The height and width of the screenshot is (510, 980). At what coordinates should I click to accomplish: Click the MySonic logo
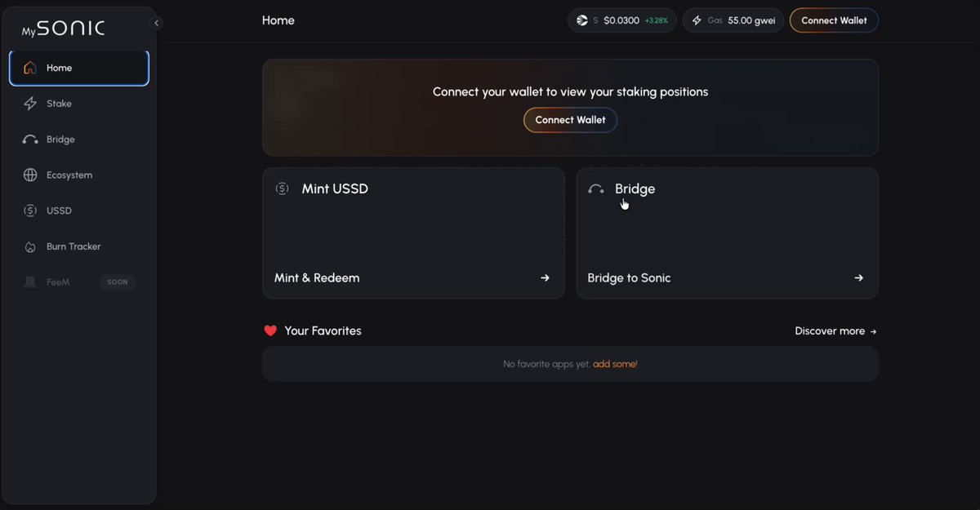pyautogui.click(x=63, y=29)
